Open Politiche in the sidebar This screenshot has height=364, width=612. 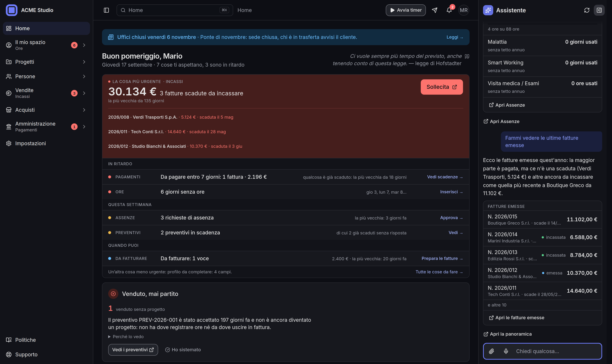point(46,340)
